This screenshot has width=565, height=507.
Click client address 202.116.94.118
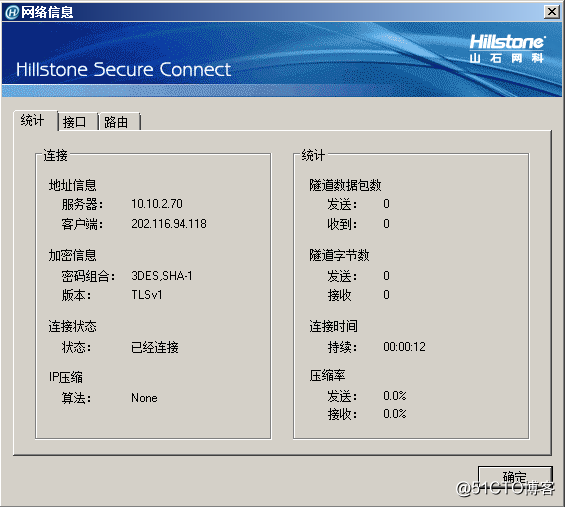[x=169, y=224]
